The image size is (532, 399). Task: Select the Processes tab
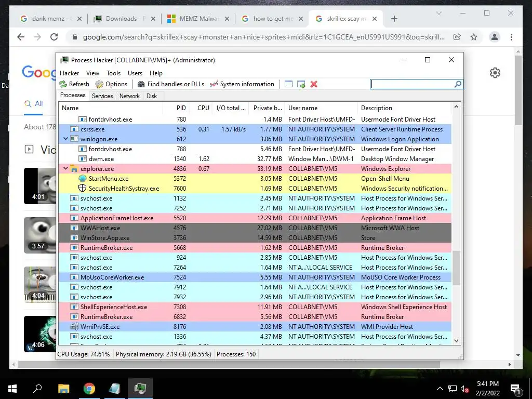click(73, 96)
